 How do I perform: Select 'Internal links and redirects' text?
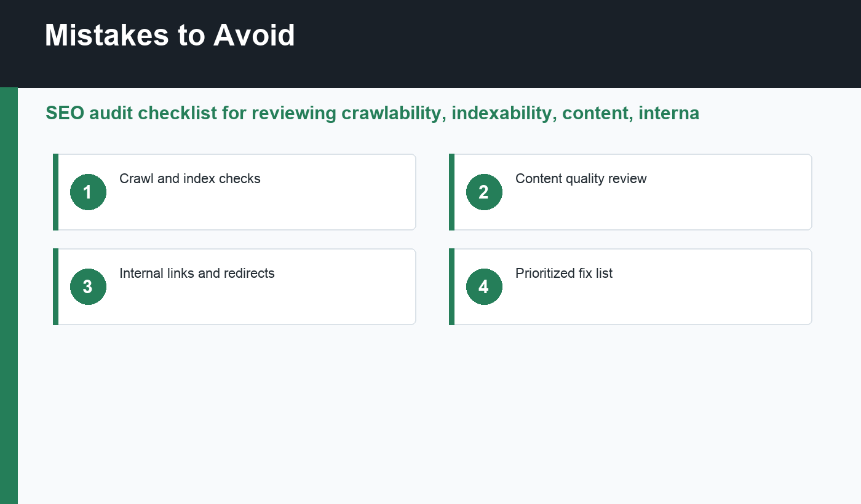(197, 274)
